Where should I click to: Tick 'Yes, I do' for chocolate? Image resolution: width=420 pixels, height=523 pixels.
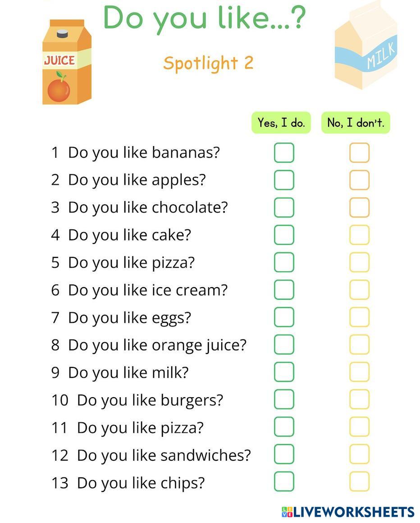click(x=284, y=208)
